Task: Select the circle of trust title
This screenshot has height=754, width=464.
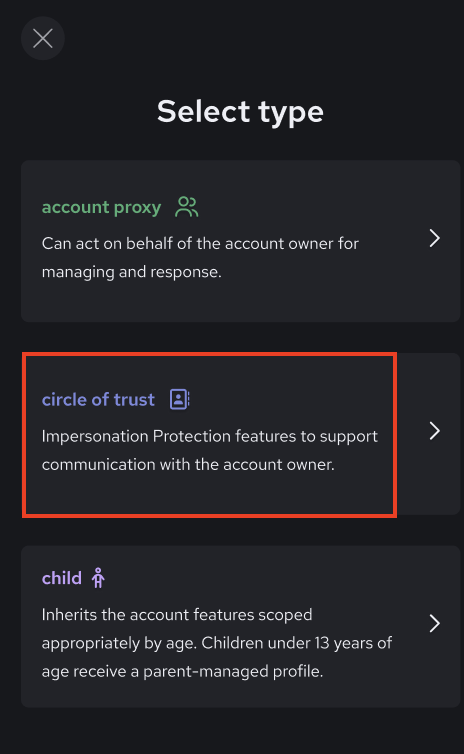Action: click(x=98, y=400)
